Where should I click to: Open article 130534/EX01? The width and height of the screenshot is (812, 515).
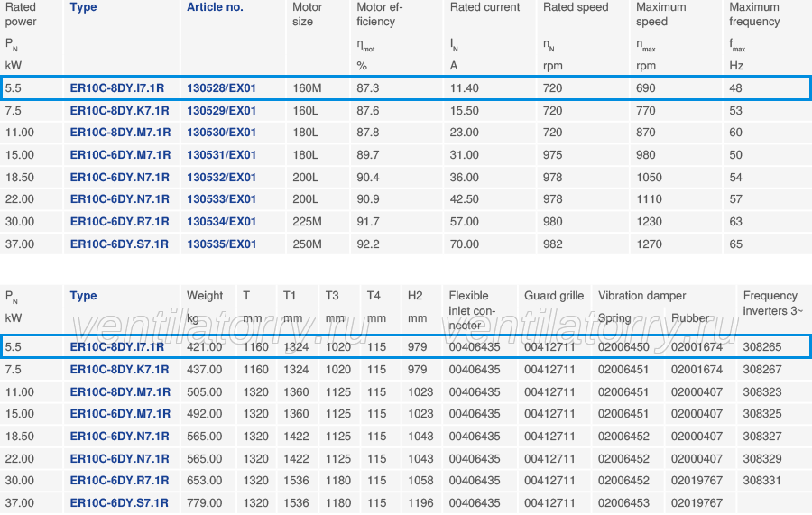point(221,222)
